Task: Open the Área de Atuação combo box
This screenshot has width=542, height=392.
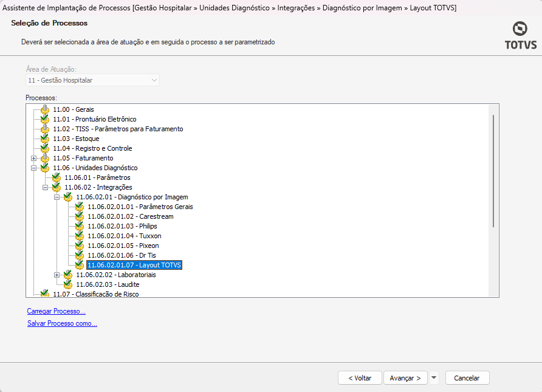Action: (x=92, y=80)
